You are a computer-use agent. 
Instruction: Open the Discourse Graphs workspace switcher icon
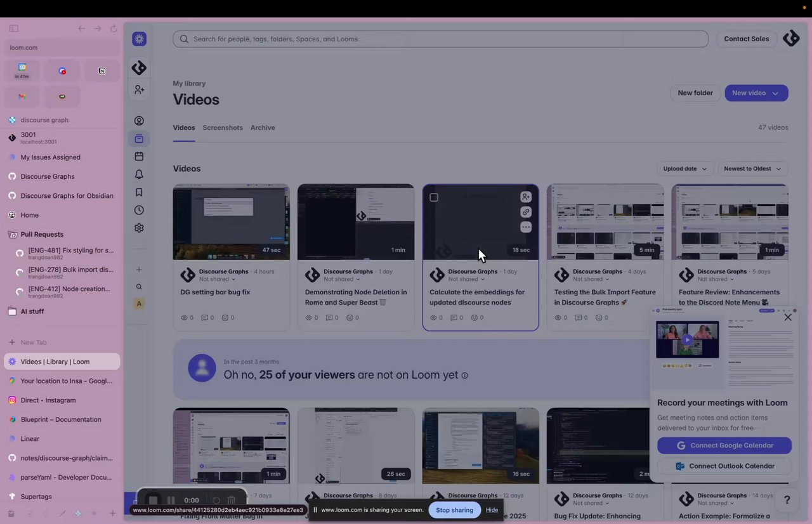(x=139, y=68)
